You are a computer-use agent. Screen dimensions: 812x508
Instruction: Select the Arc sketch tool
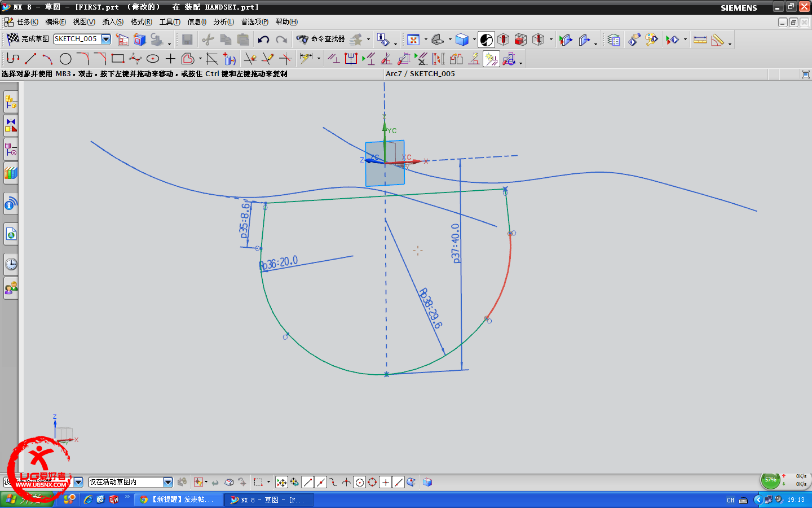47,58
